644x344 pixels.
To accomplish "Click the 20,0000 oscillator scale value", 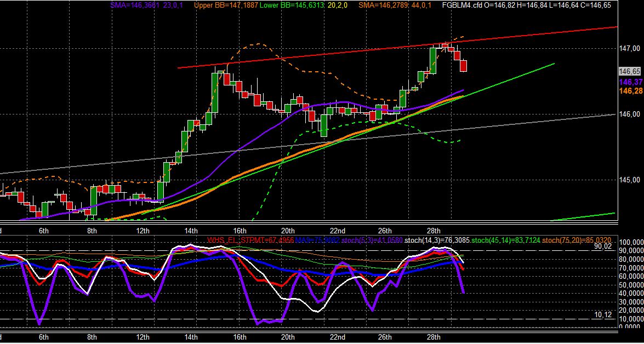I will click(x=631, y=310).
